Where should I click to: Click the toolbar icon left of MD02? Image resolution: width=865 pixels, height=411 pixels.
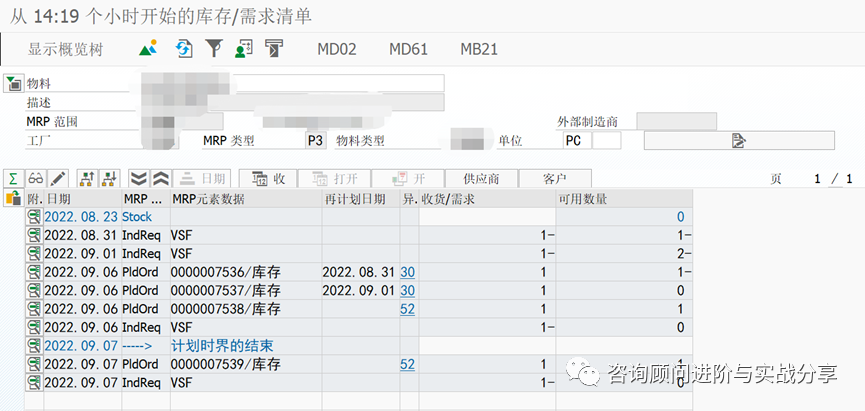[274, 49]
